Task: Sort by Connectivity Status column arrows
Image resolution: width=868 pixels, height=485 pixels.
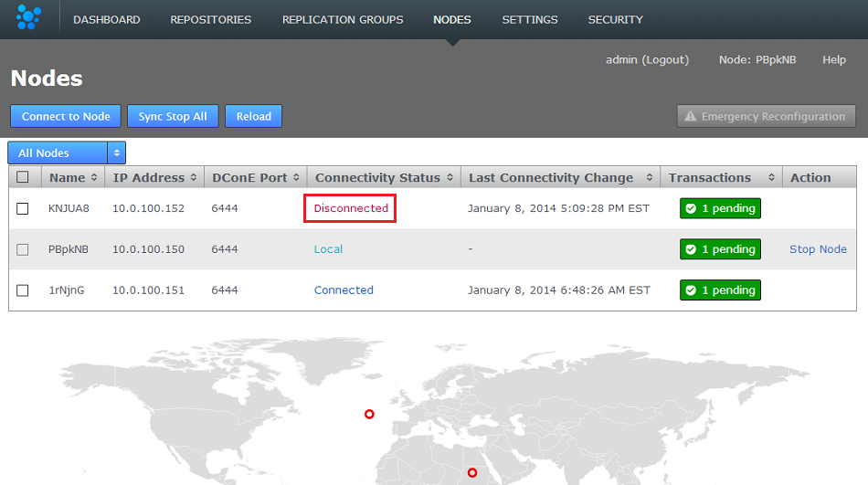Action: coord(450,178)
